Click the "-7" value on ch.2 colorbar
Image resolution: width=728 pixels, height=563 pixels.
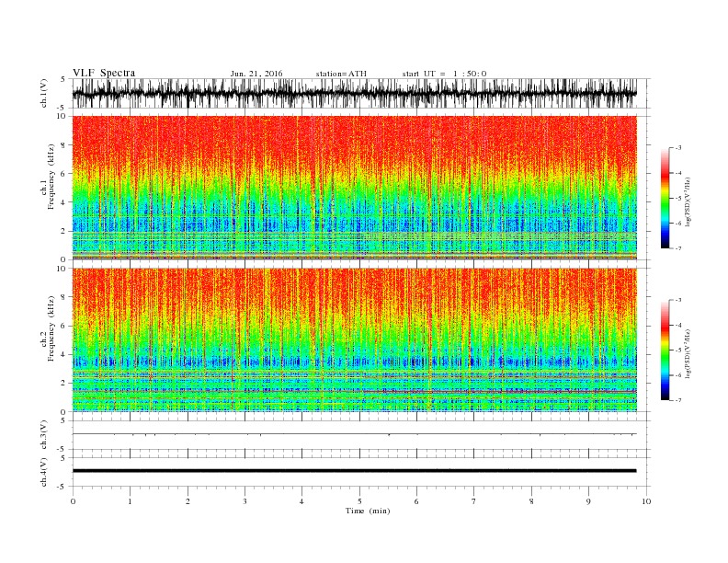(x=678, y=400)
